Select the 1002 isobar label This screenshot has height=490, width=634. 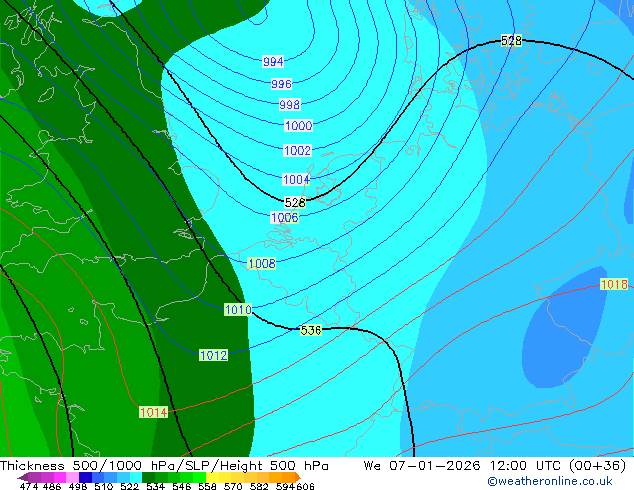click(297, 150)
